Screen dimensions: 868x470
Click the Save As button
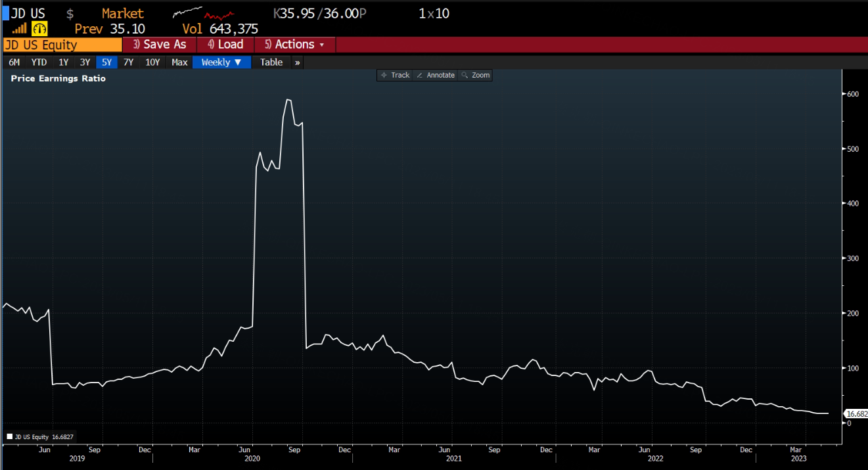pyautogui.click(x=160, y=45)
